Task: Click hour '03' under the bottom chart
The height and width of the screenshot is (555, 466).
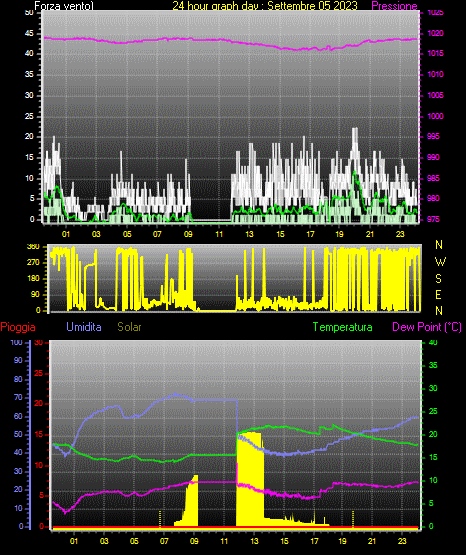Action: tap(104, 541)
